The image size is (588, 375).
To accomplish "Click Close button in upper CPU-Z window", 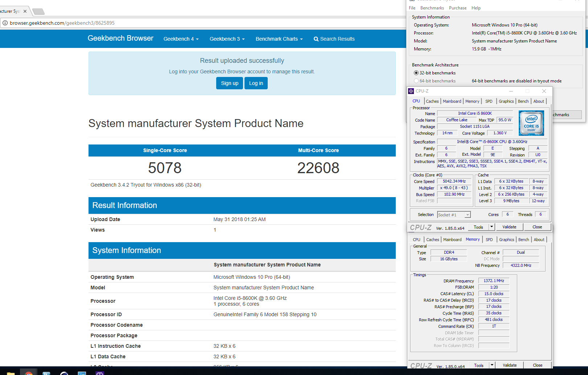I will (x=537, y=227).
